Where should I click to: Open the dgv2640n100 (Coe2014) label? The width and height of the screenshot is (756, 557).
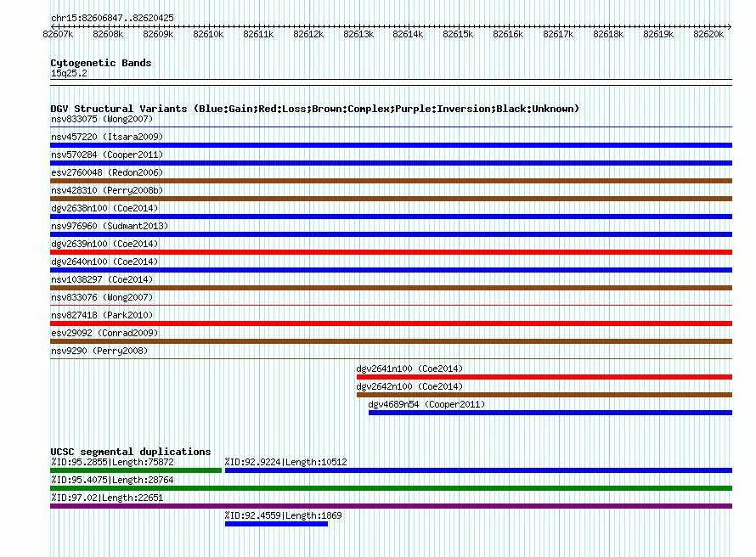104,262
